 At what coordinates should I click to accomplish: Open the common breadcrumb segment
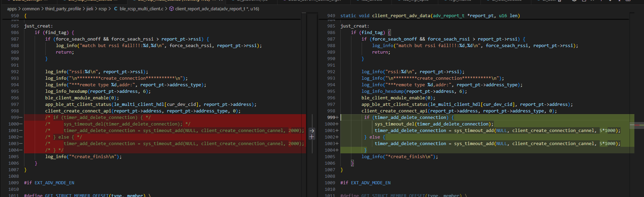[x=31, y=9]
